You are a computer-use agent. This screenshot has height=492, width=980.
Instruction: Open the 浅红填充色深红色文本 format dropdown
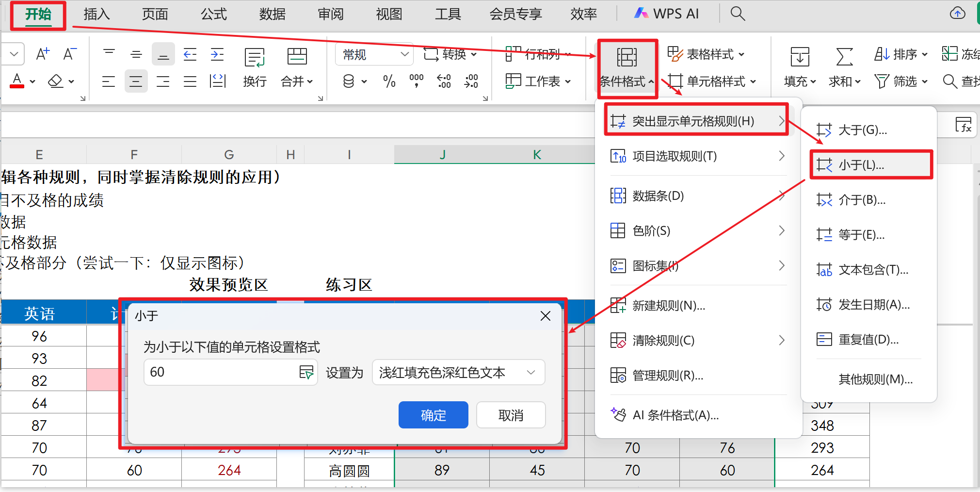pos(458,372)
